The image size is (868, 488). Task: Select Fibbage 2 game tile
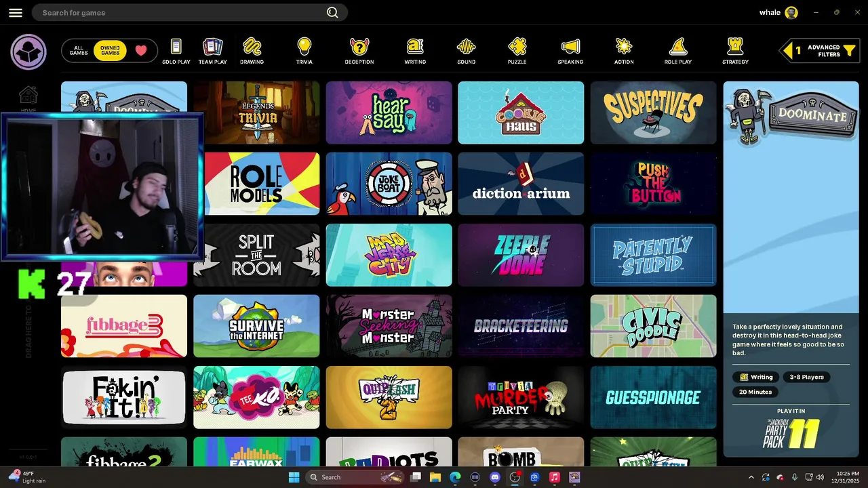(124, 451)
